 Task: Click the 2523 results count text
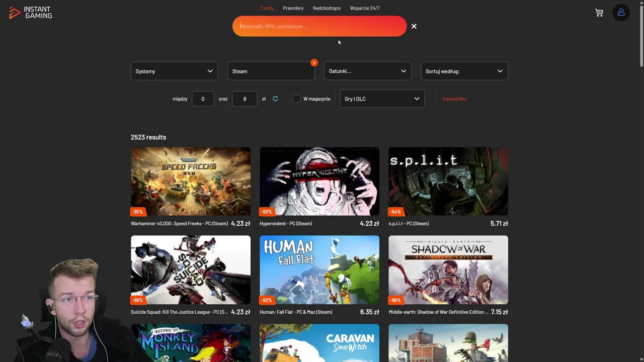[148, 137]
